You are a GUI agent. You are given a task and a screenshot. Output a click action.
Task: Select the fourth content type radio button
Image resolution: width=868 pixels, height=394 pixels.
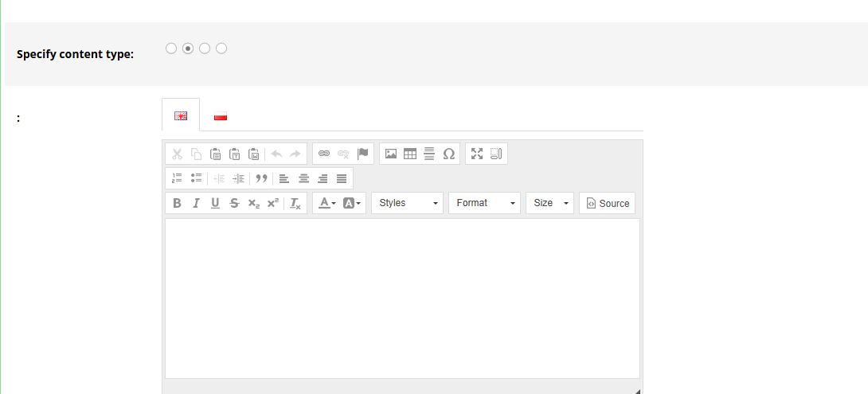pos(221,49)
